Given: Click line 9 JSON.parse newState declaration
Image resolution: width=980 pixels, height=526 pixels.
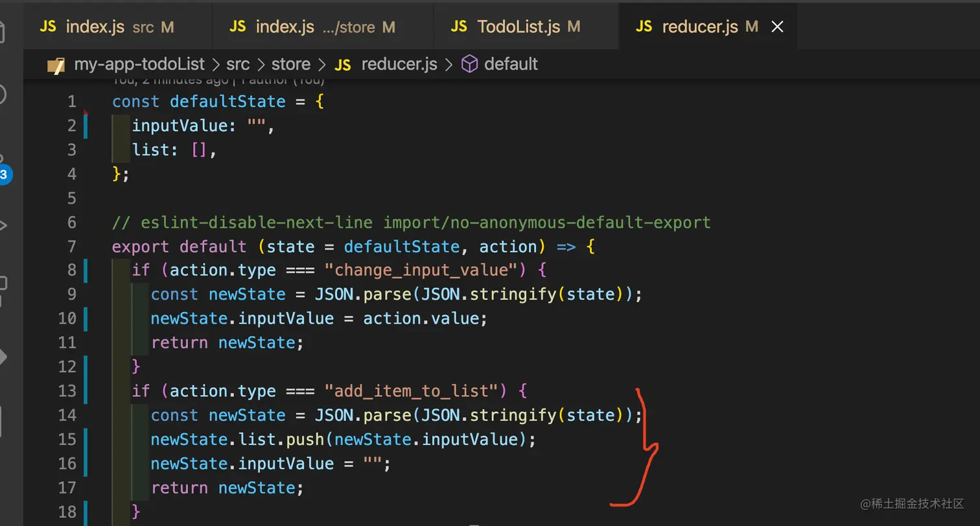Looking at the screenshot, I should click(x=397, y=294).
